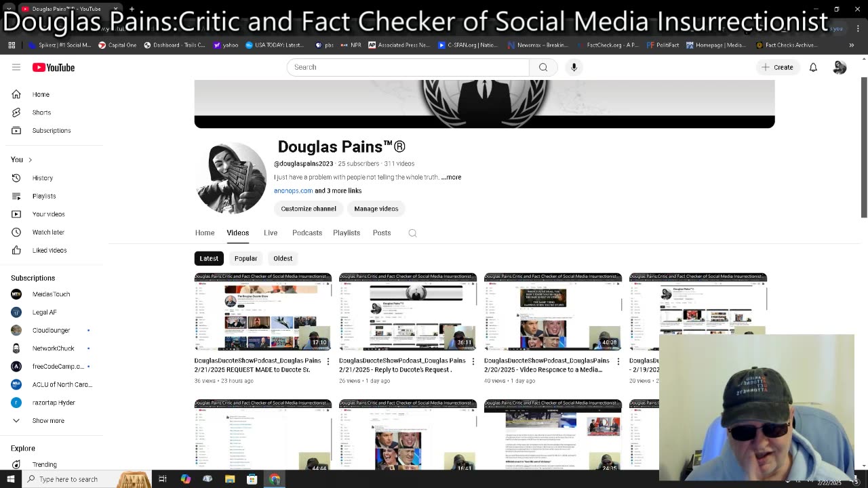Show overflow bookmarks chevron
Image resolution: width=868 pixels, height=488 pixels.
tap(852, 45)
